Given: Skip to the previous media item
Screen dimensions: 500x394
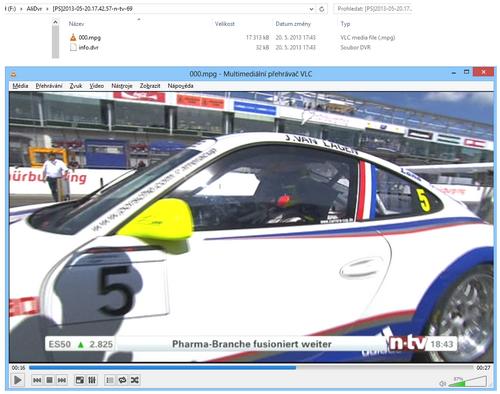Looking at the screenshot, I should [37, 380].
